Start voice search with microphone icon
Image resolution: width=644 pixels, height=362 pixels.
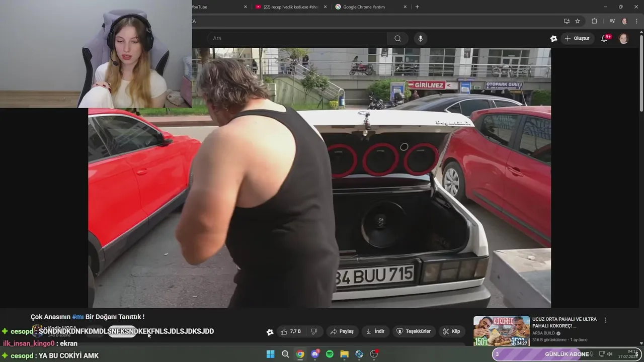[x=421, y=39]
